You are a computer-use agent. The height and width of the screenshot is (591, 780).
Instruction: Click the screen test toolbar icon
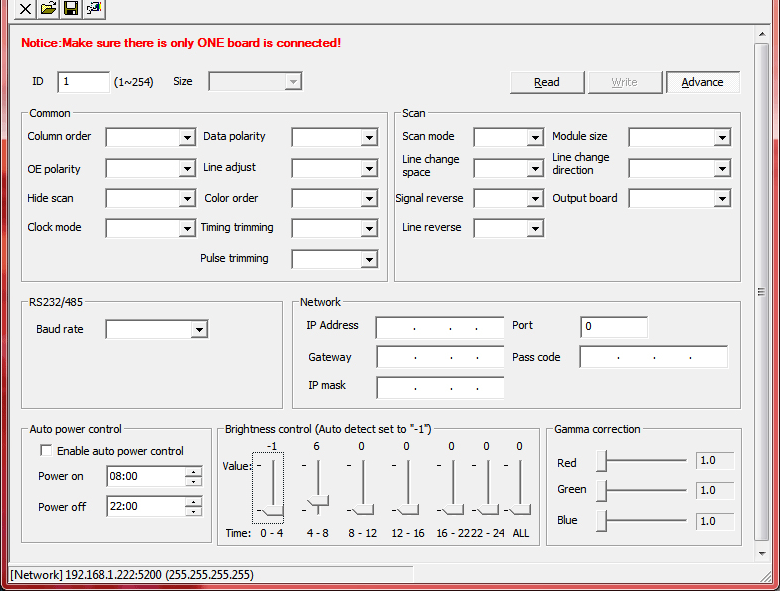(94, 9)
